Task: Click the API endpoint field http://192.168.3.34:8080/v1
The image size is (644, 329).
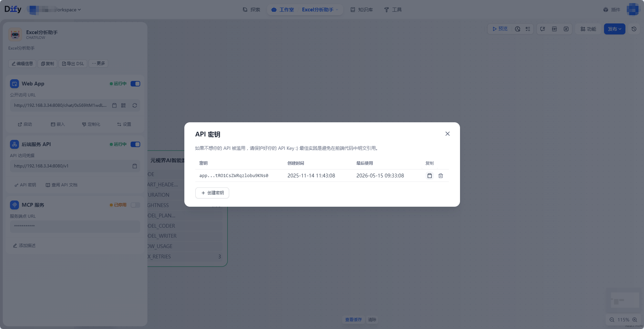Action: tap(75, 166)
